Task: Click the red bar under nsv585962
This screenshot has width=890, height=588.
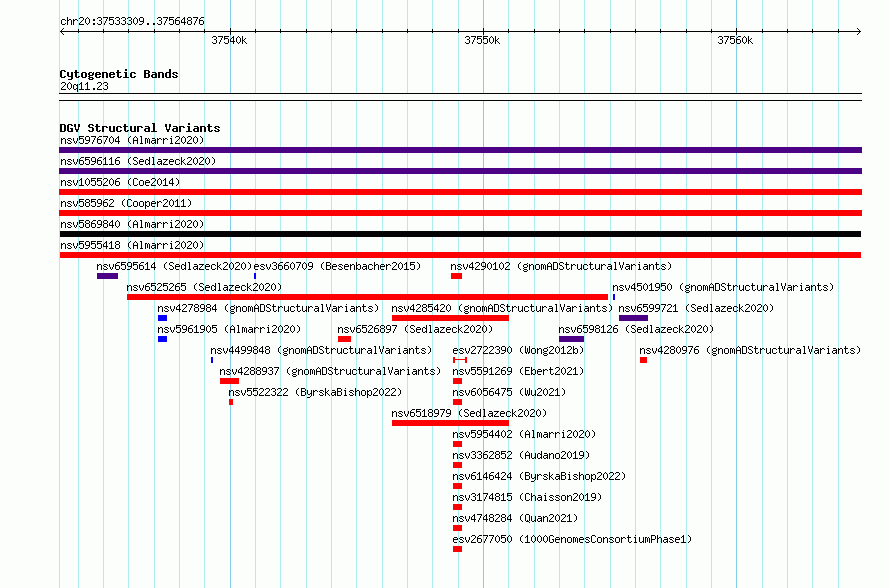Action: pos(460,213)
